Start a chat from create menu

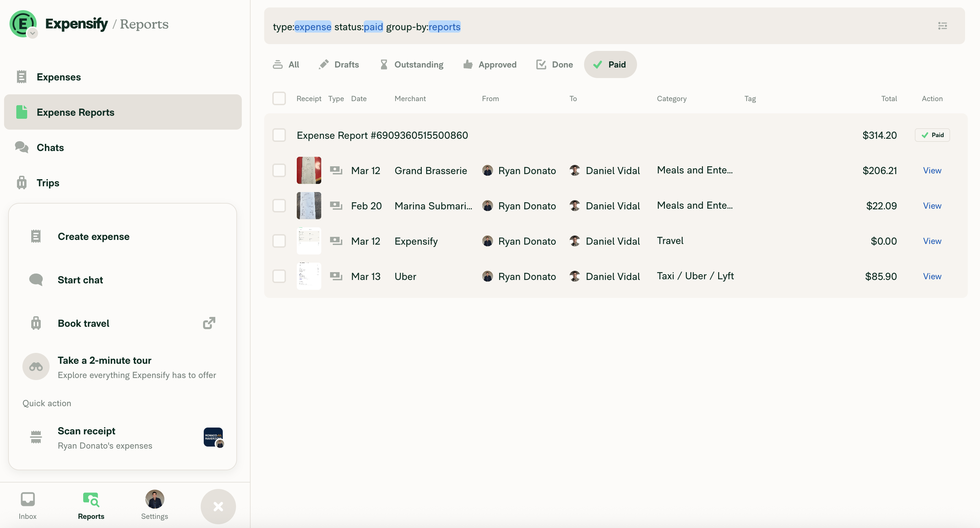80,280
